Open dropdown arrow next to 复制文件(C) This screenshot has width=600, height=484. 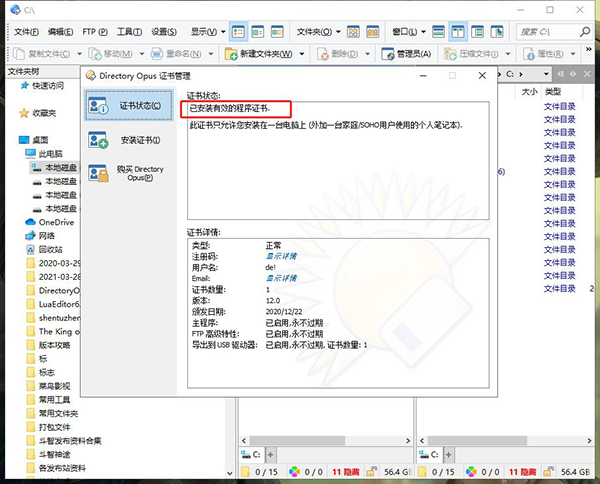(x=79, y=54)
